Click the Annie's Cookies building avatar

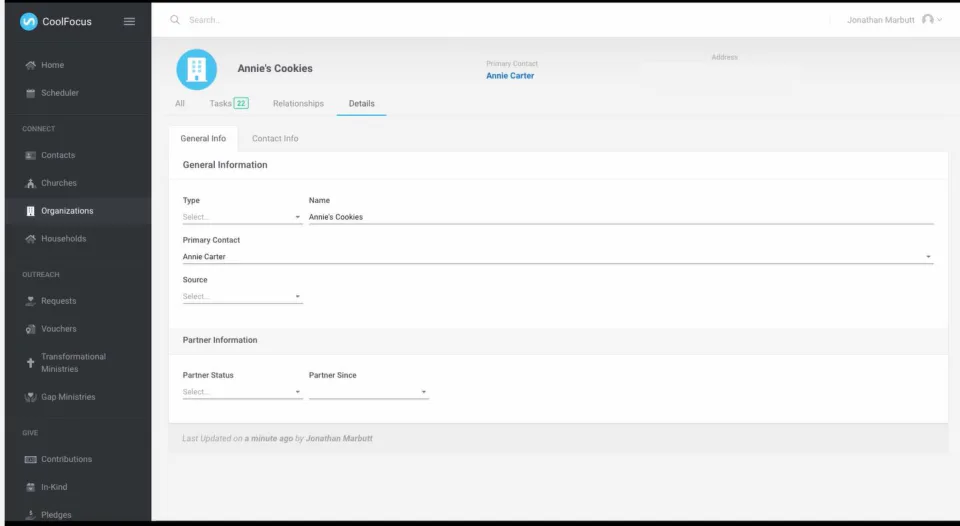click(197, 69)
